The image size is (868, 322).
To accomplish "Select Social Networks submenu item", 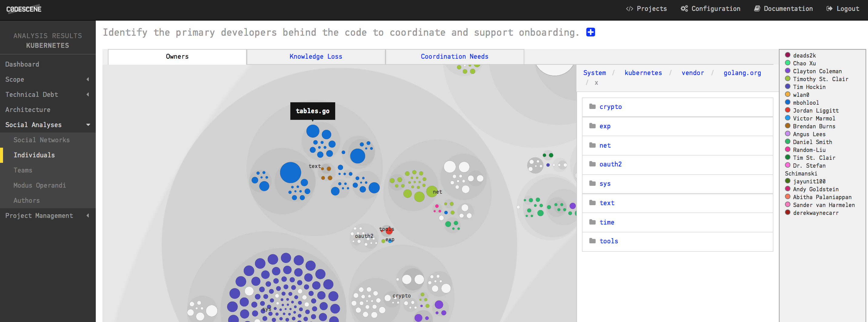I will 42,140.
